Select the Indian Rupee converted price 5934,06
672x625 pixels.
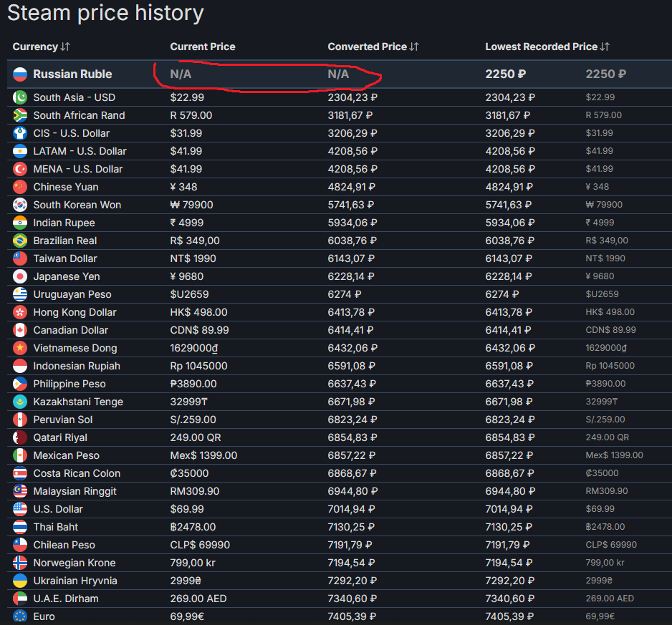pyautogui.click(x=352, y=223)
